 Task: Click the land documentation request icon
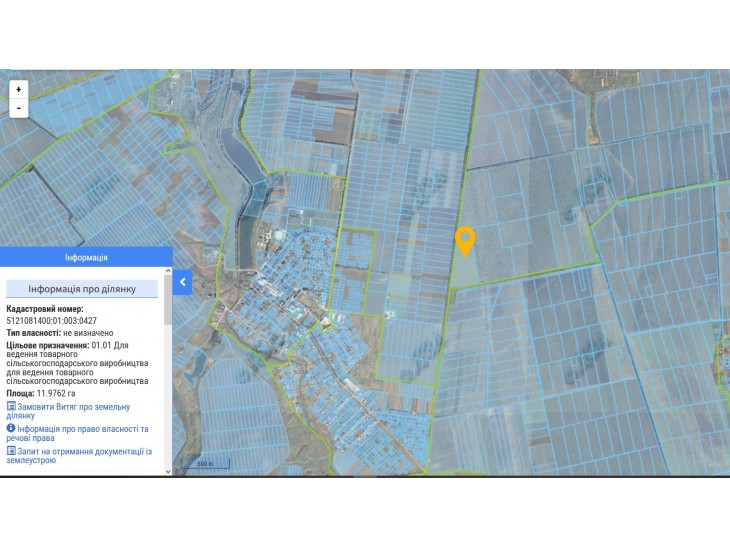tap(11, 451)
